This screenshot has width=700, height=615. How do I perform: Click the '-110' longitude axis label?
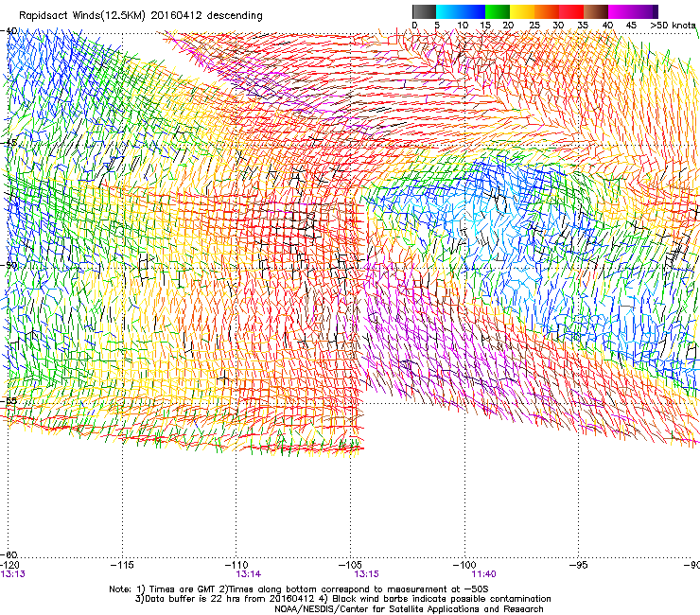click(236, 565)
